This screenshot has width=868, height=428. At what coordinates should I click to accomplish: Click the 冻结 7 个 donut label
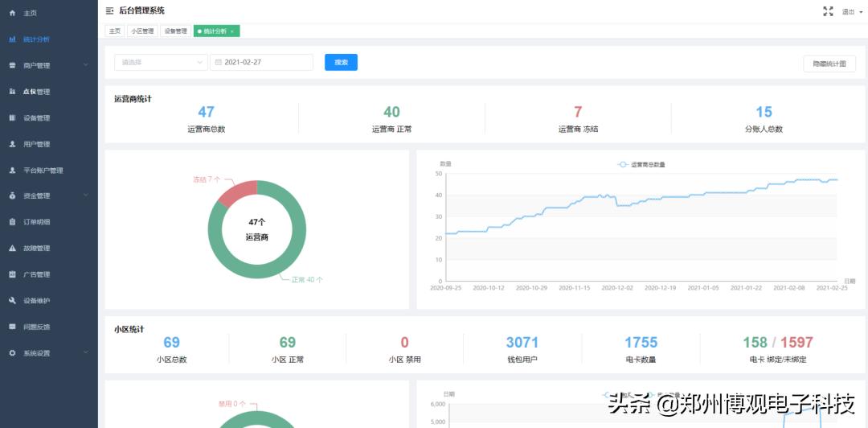click(x=207, y=179)
